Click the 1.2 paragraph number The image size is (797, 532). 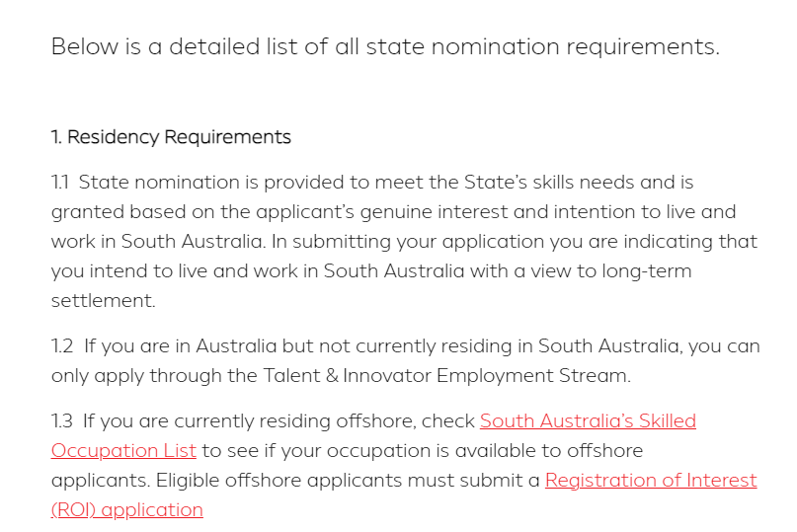[x=62, y=346]
